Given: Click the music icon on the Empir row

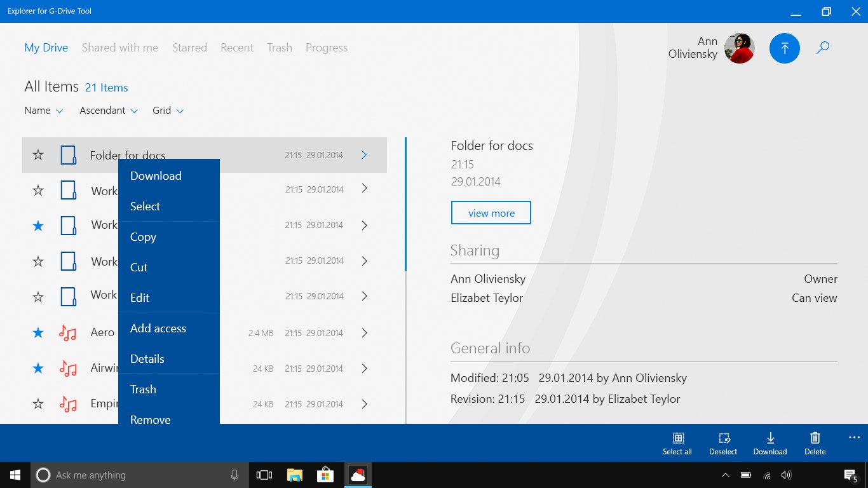Looking at the screenshot, I should [x=67, y=403].
